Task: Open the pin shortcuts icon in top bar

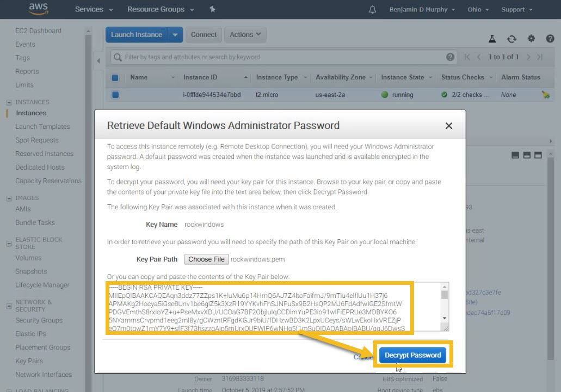Action: pyautogui.click(x=213, y=9)
